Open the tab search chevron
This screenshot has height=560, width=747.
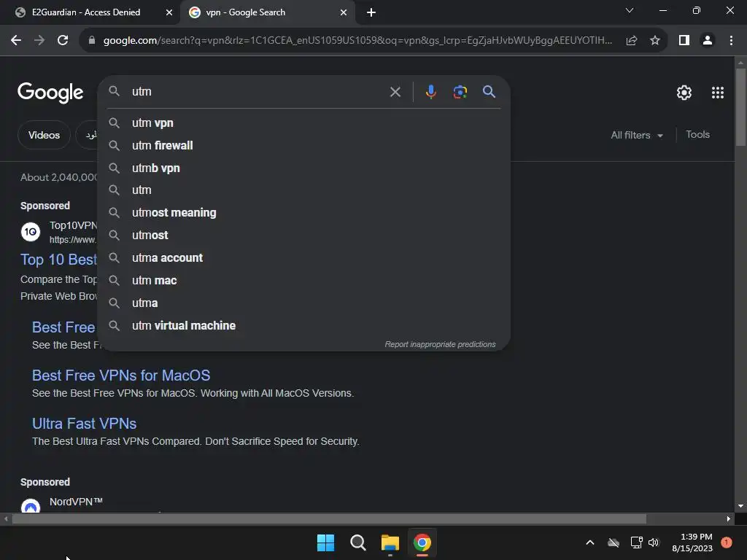click(630, 10)
